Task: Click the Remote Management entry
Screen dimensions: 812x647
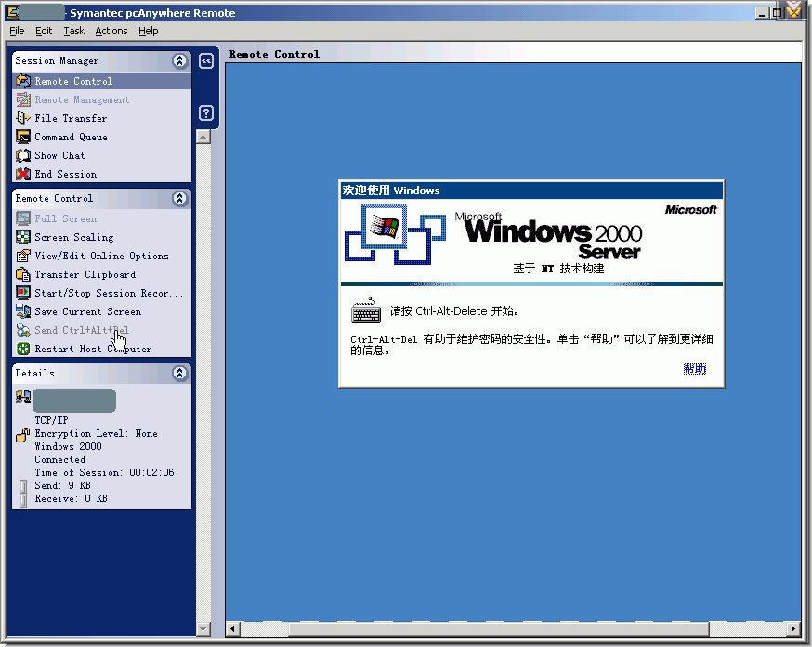Action: pyautogui.click(x=82, y=99)
